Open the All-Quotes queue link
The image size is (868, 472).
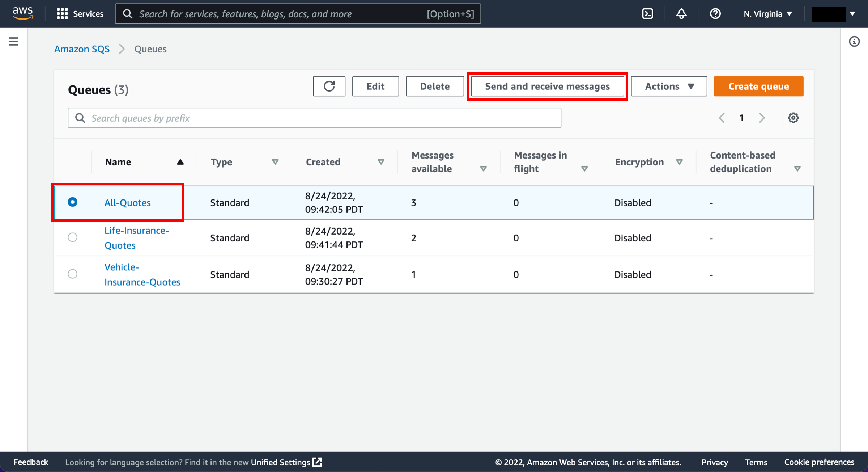[127, 202]
